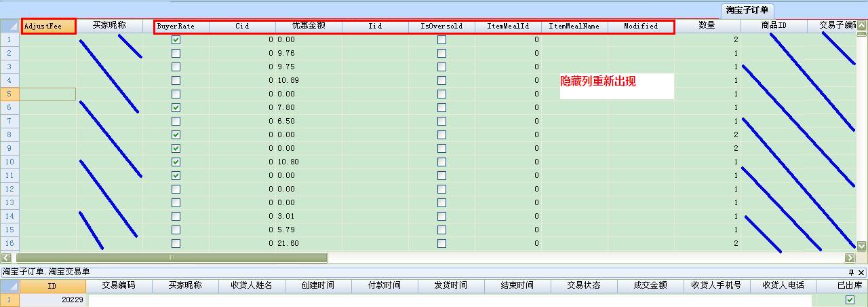The height and width of the screenshot is (307, 868).
Task: Click the scroll-up arrow of the vertical scrollbar
Action: tap(862, 26)
